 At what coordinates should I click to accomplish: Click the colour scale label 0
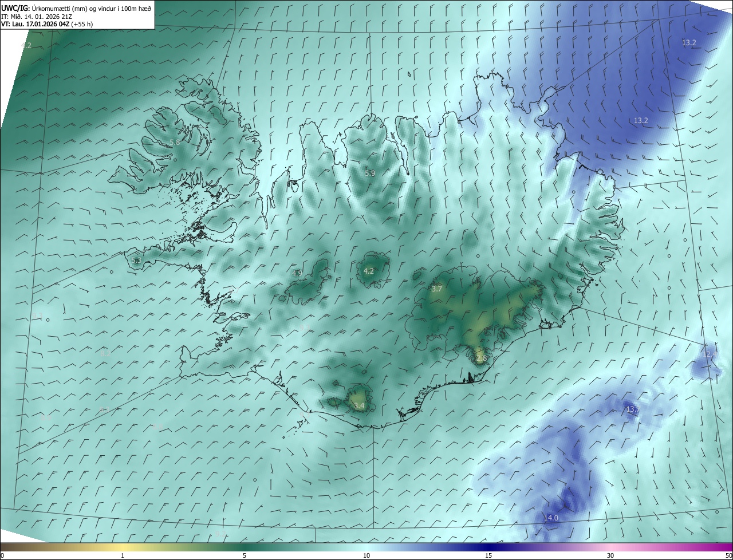(x=2, y=555)
